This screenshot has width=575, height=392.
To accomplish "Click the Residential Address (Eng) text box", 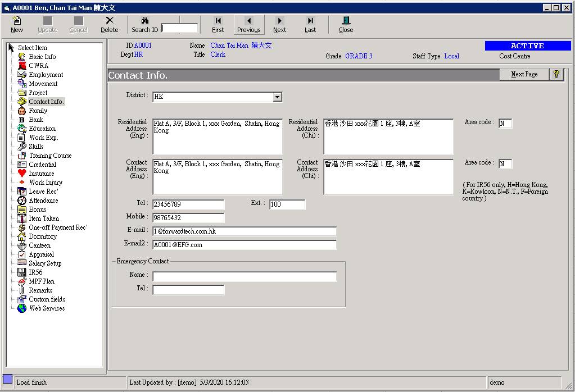I will point(218,136).
